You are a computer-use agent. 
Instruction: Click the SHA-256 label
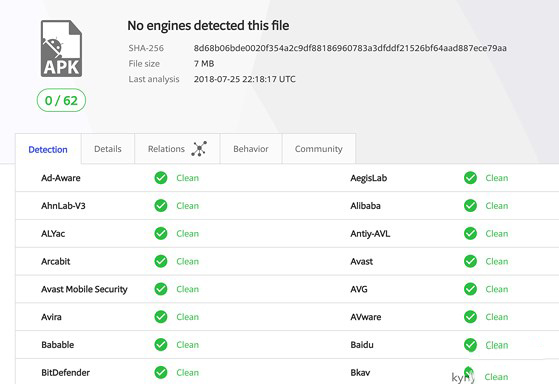146,48
